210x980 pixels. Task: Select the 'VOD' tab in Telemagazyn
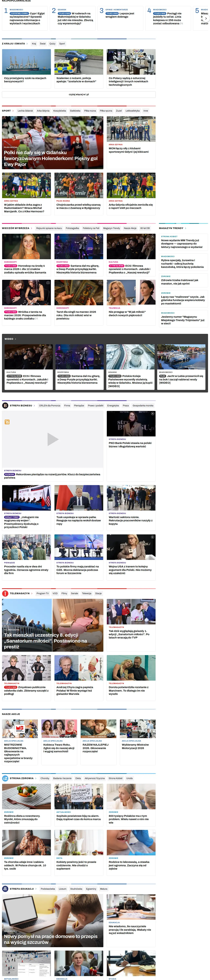pyautogui.click(x=55, y=594)
